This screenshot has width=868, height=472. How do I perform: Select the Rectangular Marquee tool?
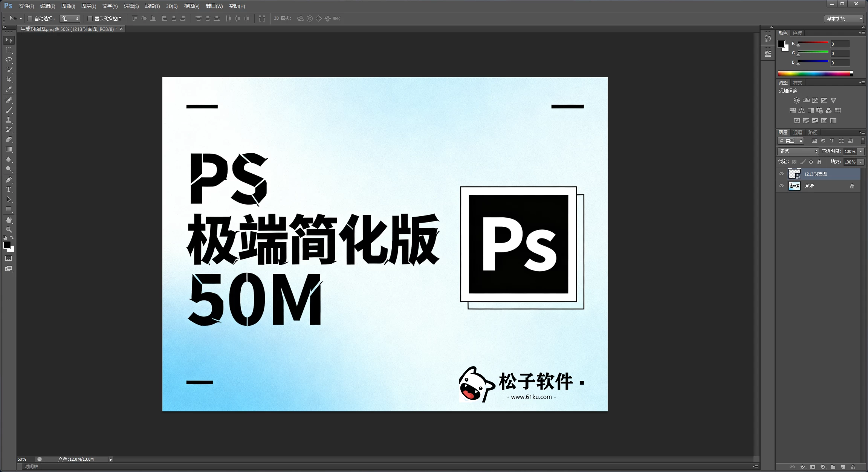[x=9, y=50]
